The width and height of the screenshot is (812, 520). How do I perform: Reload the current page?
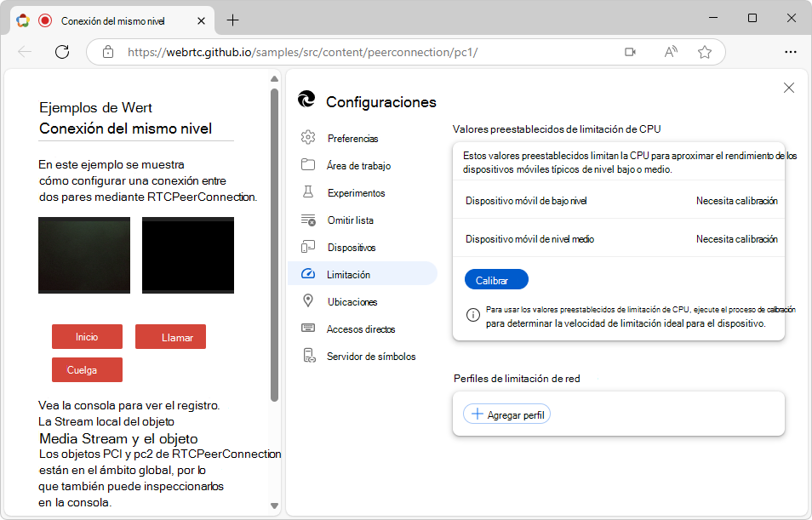click(x=61, y=52)
